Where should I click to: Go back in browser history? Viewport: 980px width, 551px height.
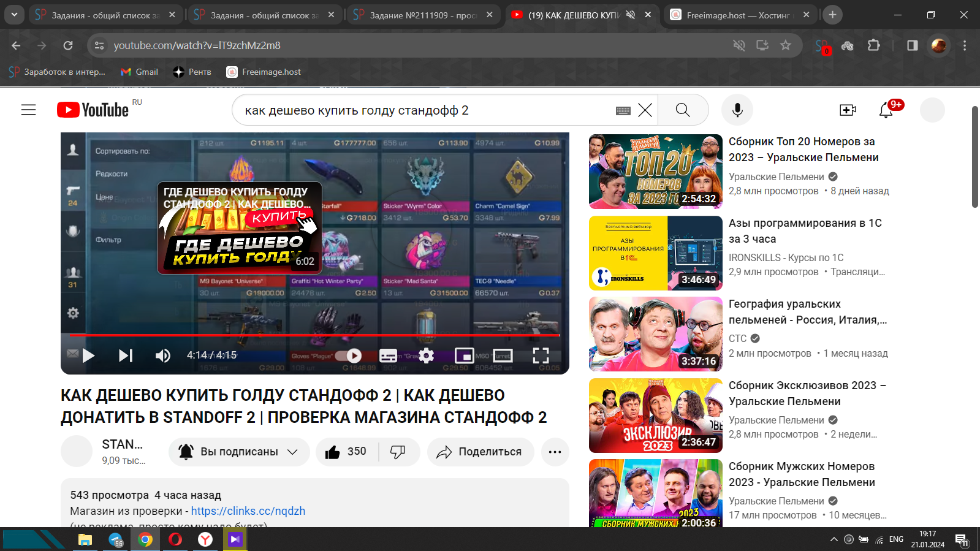tap(16, 45)
